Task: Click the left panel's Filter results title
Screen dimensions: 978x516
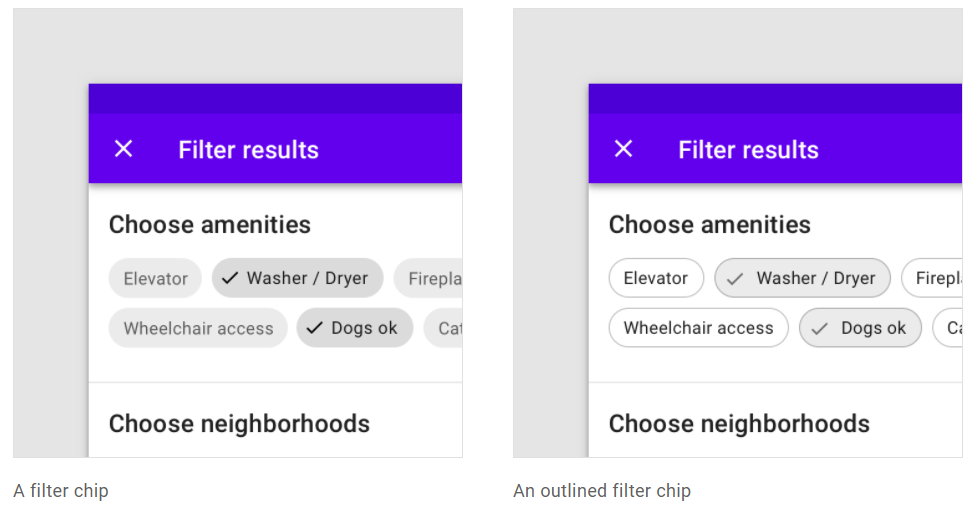Action: (x=248, y=150)
